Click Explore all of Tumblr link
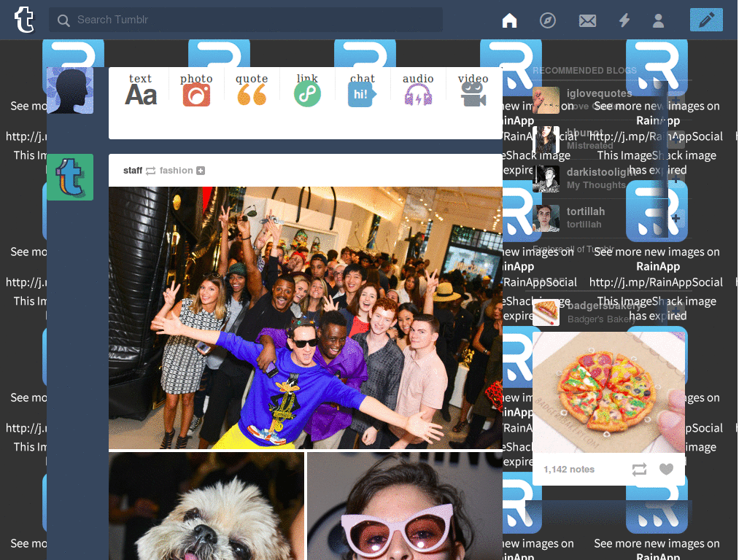This screenshot has height=560, width=747. pyautogui.click(x=573, y=249)
